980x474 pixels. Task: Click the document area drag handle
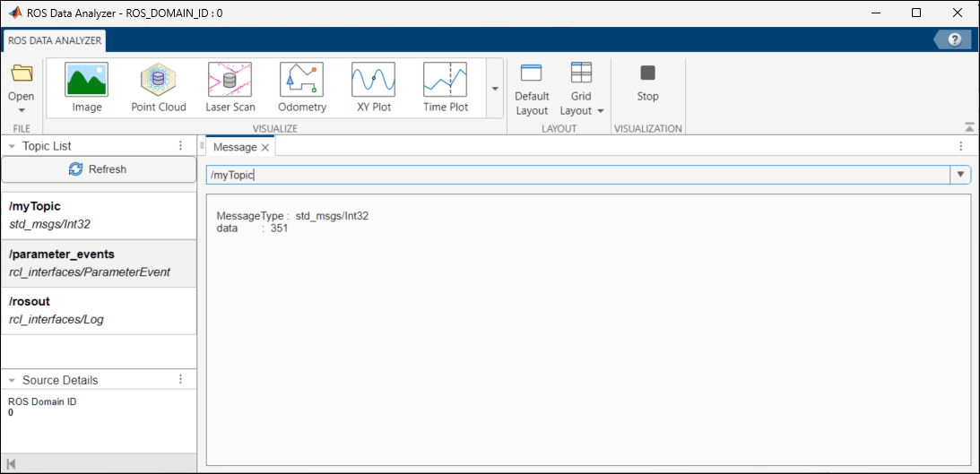coord(202,146)
